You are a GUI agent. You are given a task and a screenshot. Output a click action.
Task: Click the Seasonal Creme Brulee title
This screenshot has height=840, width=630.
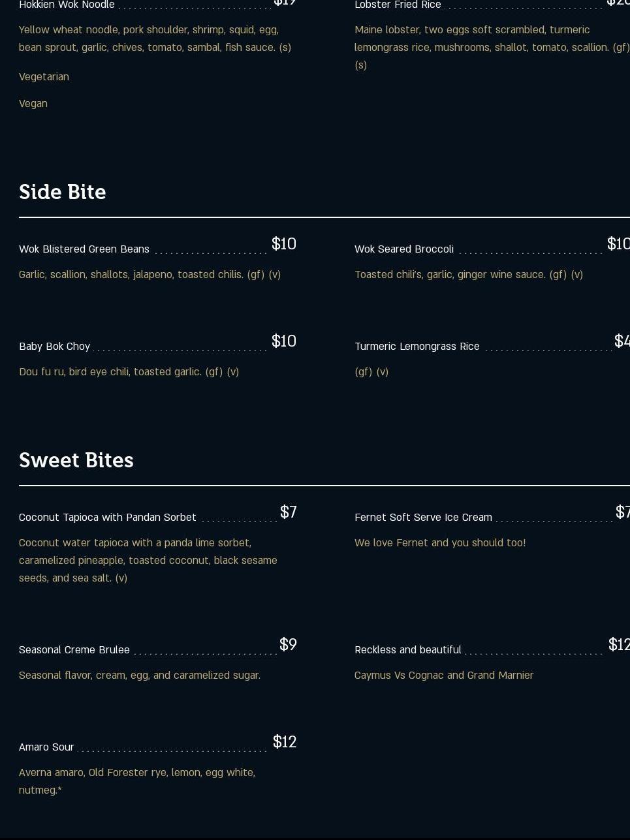tap(74, 650)
